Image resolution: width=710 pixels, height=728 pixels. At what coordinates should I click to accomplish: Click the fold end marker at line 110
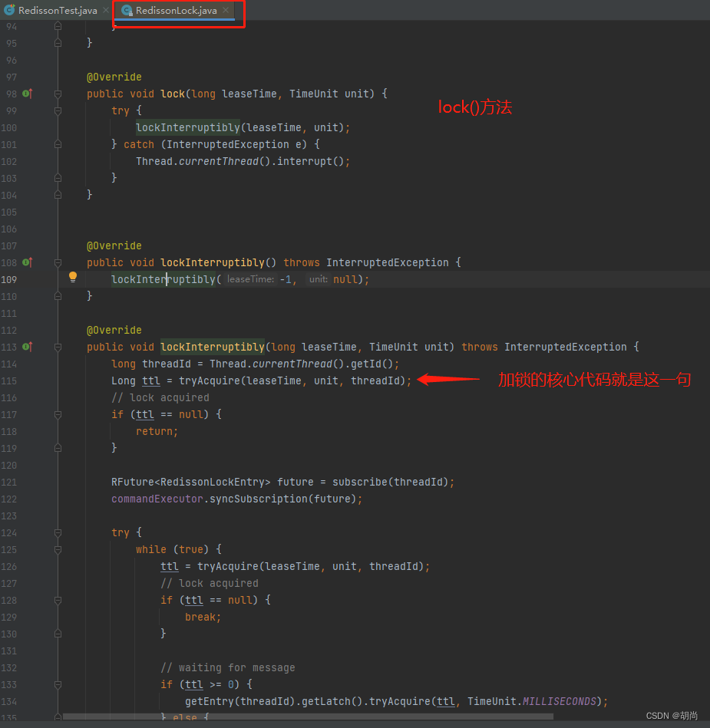click(58, 296)
